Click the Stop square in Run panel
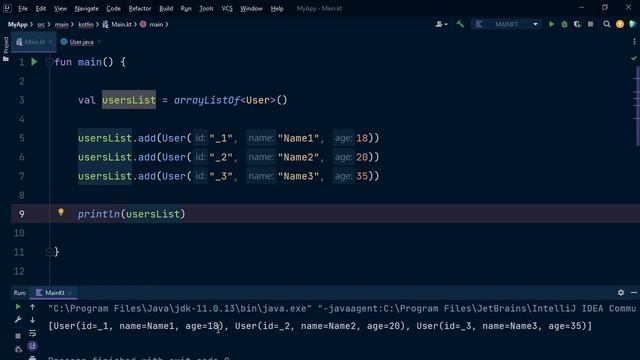The image size is (640, 360). (x=18, y=336)
